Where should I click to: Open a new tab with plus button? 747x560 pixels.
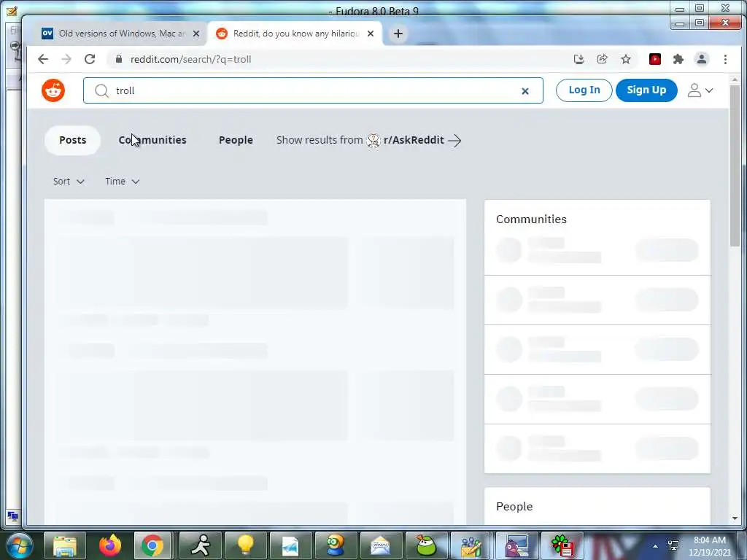pyautogui.click(x=398, y=34)
